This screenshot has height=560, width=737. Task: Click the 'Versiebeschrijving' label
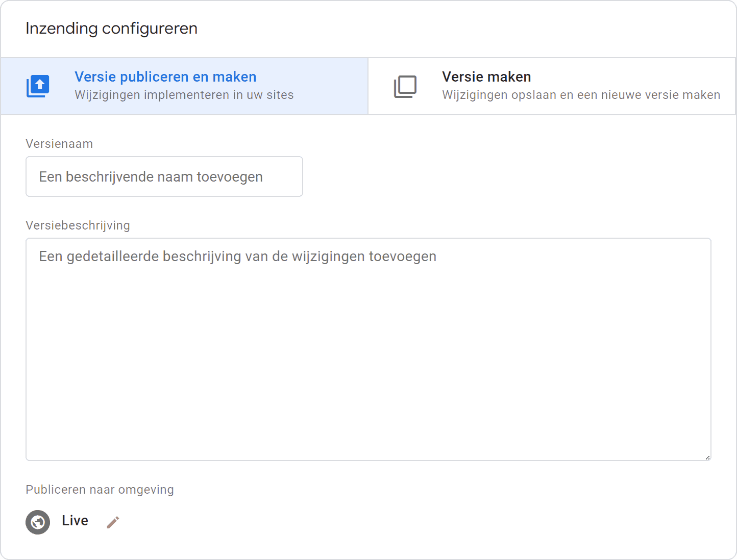point(78,225)
